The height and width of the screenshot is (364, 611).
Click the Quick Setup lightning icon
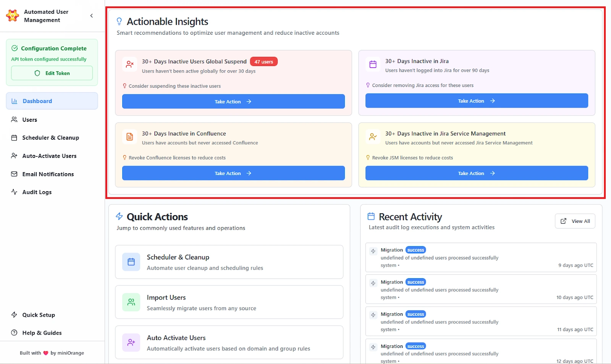pos(15,315)
